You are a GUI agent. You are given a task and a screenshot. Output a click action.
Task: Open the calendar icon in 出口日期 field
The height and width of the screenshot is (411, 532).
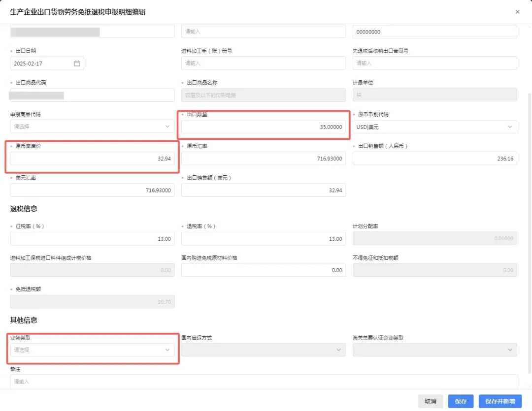[77, 63]
